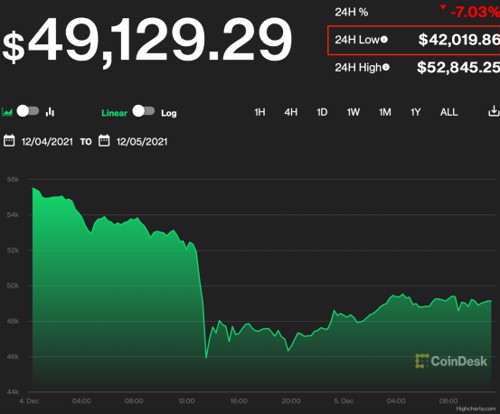Image resolution: width=500 pixels, height=414 pixels.
Task: Click the 12/05/2021 end date field
Action: [x=142, y=142]
